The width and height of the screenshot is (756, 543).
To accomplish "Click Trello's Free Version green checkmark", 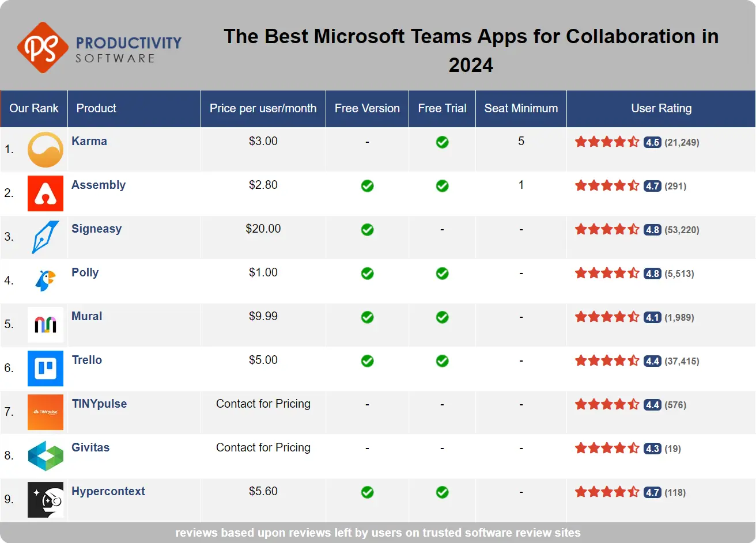I will click(367, 361).
